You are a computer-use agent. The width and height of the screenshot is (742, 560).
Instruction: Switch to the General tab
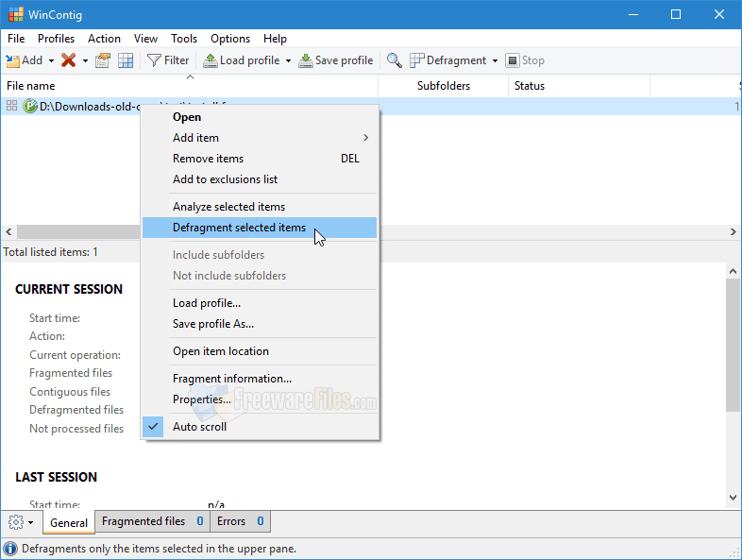69,522
